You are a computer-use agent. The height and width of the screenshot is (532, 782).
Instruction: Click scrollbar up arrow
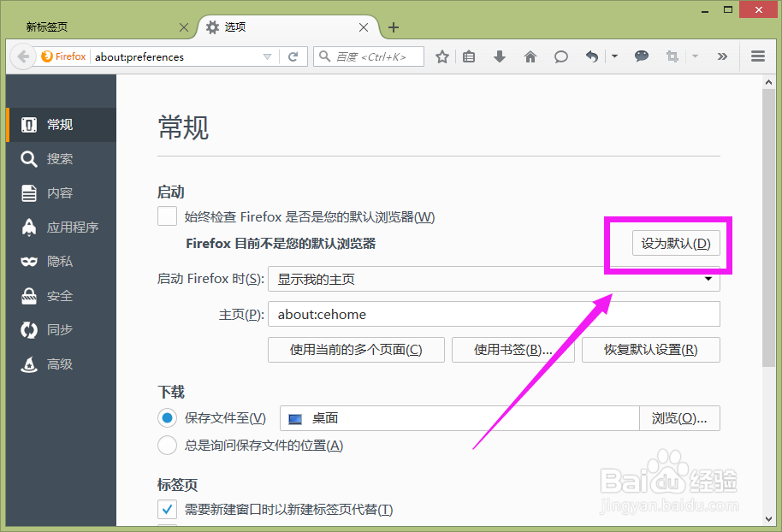click(768, 82)
